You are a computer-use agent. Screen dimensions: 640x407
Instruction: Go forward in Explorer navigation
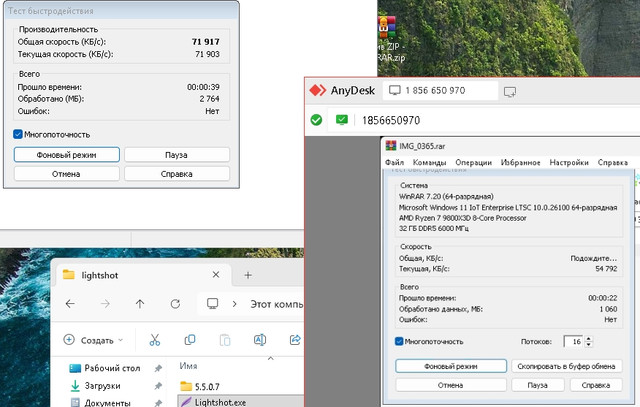tap(105, 304)
